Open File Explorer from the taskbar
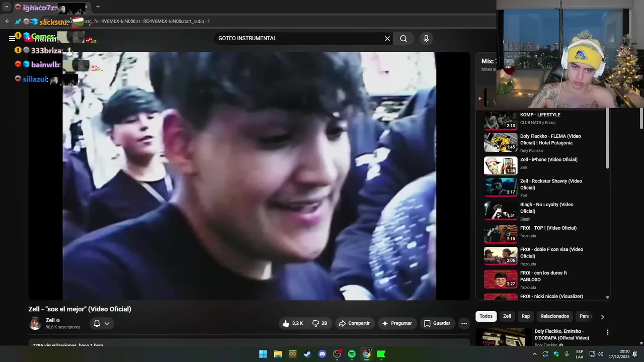This screenshot has width=644, height=362. pos(278,354)
